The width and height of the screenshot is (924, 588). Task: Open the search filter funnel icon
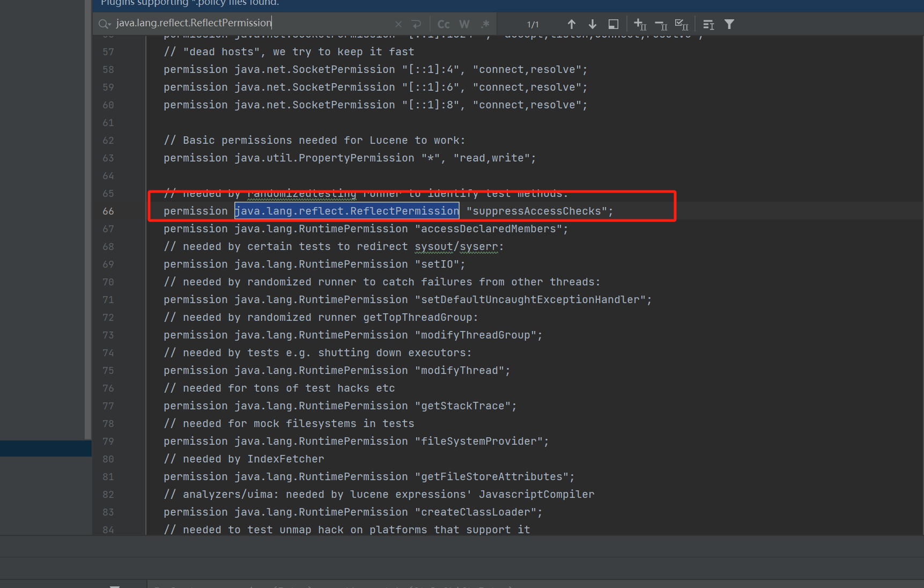[x=729, y=24]
